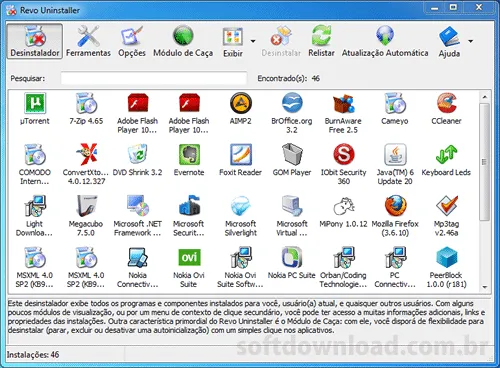500x368 pixels.
Task: Open the Desinstalador toolbar button
Action: (x=35, y=41)
